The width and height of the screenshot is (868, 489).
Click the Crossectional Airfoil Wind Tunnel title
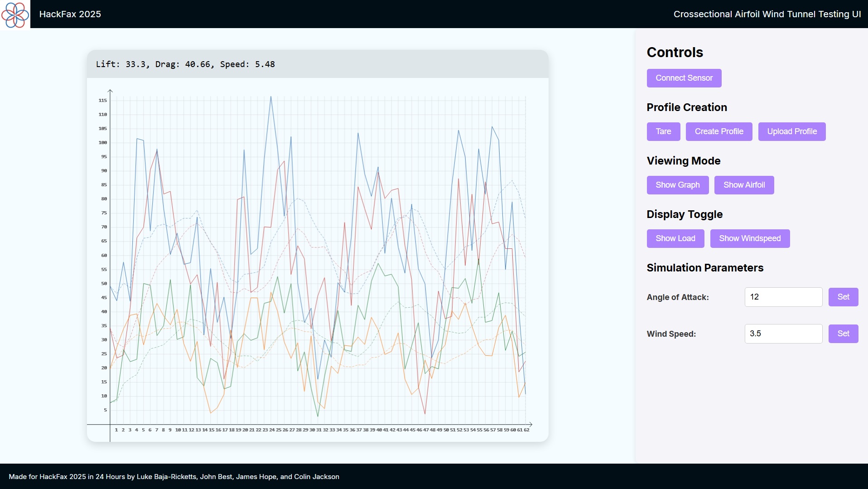[767, 14]
